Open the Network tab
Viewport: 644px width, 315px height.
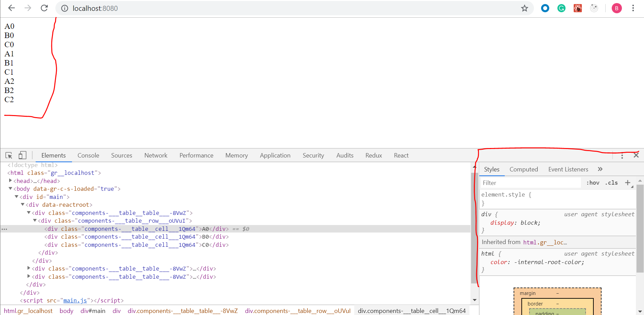coord(156,155)
